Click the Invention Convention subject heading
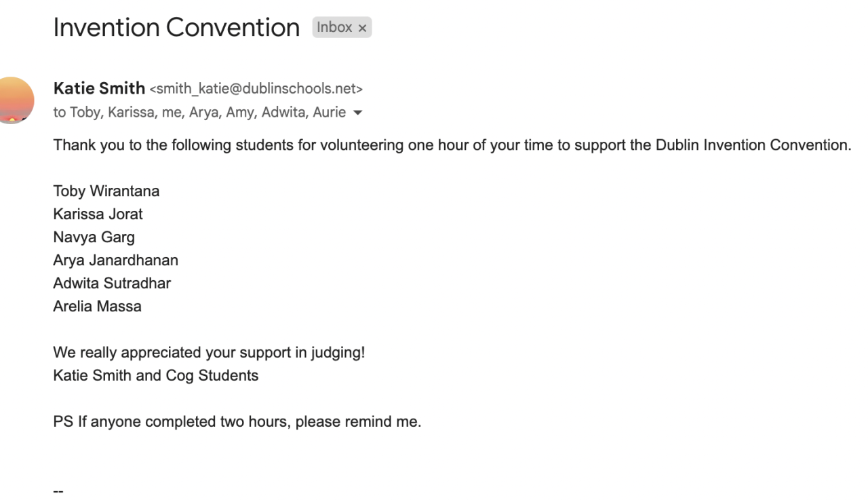The image size is (868, 500). (x=176, y=28)
